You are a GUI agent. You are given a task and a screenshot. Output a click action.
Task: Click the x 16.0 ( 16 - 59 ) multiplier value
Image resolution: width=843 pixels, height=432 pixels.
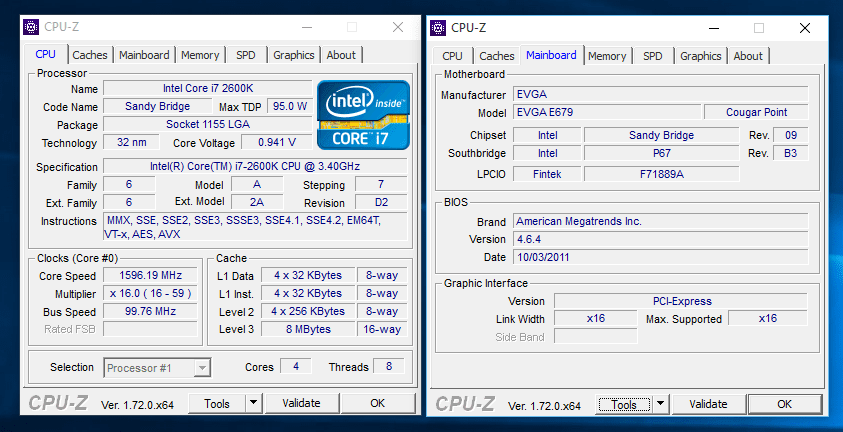(x=150, y=293)
